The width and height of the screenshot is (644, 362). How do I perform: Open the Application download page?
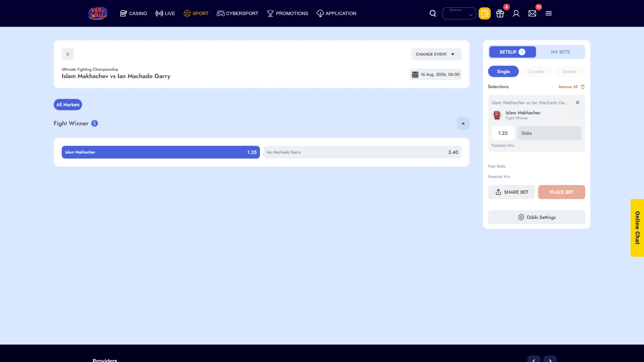336,13
